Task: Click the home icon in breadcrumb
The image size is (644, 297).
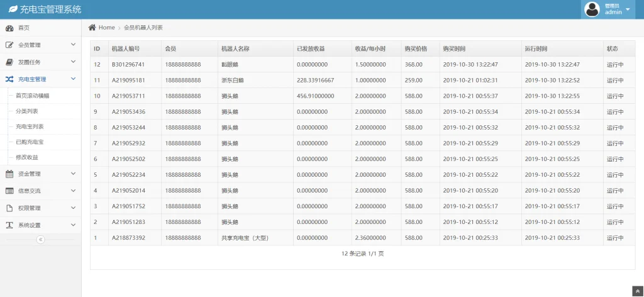Action: point(92,27)
